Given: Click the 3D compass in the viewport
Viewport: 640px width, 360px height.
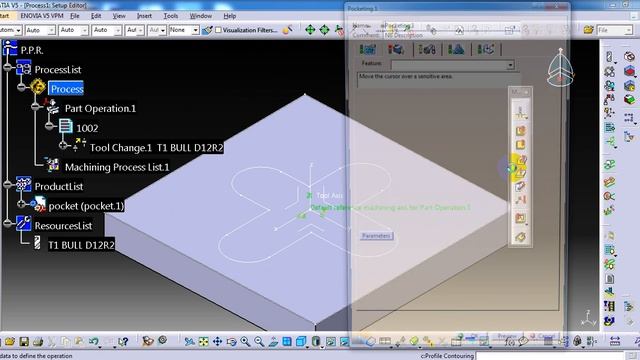Looking at the screenshot, I should pyautogui.click(x=560, y=68).
